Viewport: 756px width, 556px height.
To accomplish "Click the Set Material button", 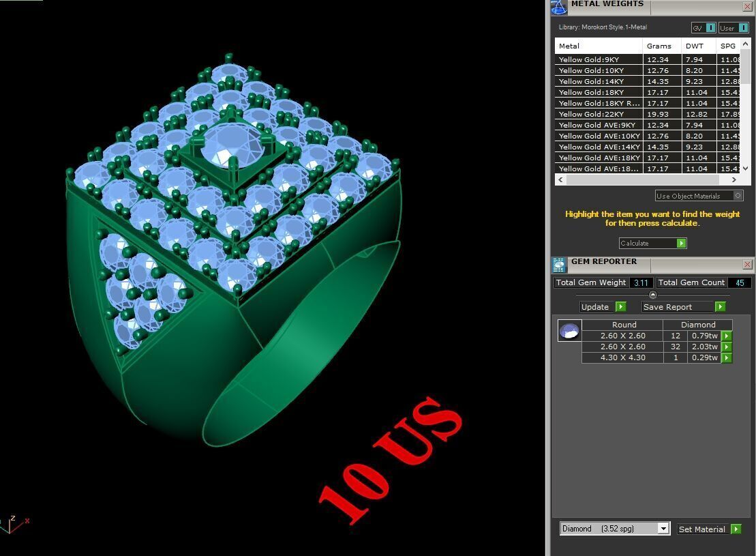I will tap(709, 529).
